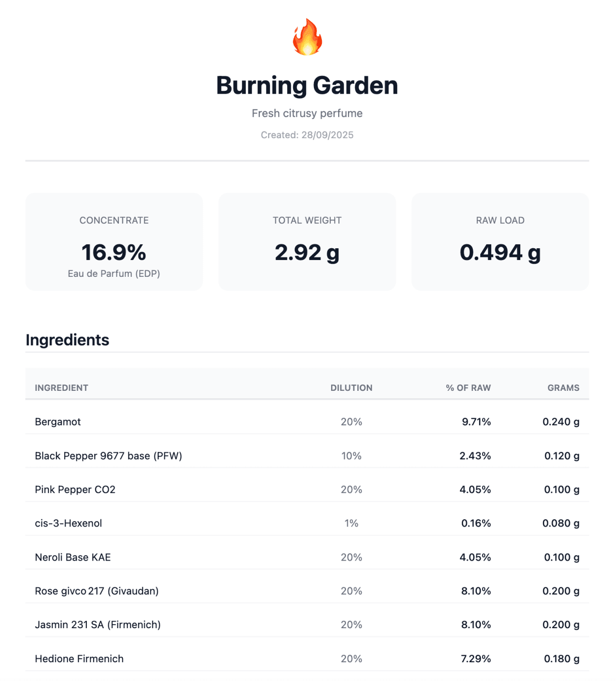This screenshot has height=681, width=616.
Task: Click the Ingredients section heading
Action: point(68,340)
